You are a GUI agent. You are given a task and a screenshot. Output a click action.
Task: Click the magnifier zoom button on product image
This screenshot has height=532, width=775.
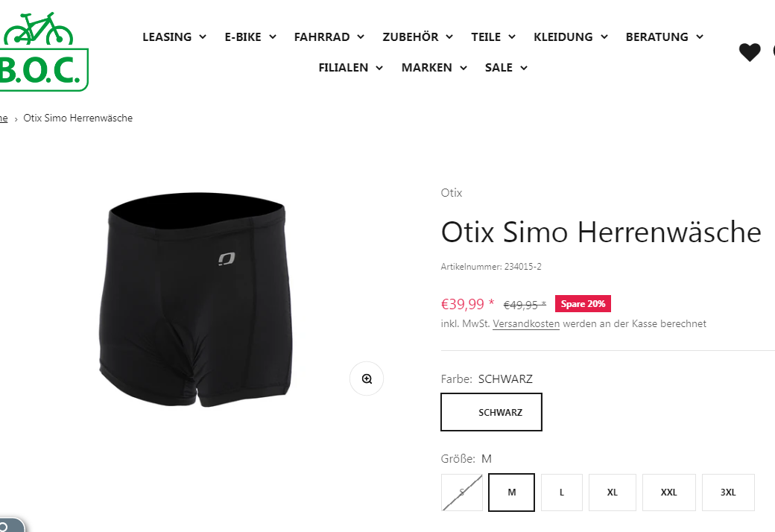[x=367, y=379]
